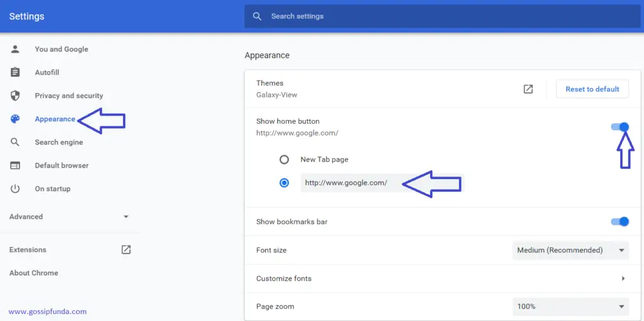Open the On startup section

point(53,189)
